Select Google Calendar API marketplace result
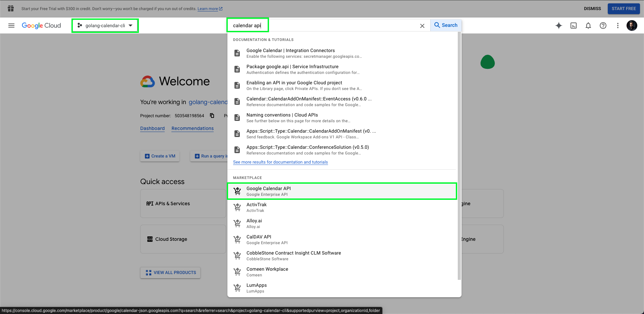The width and height of the screenshot is (644, 314). pyautogui.click(x=342, y=191)
